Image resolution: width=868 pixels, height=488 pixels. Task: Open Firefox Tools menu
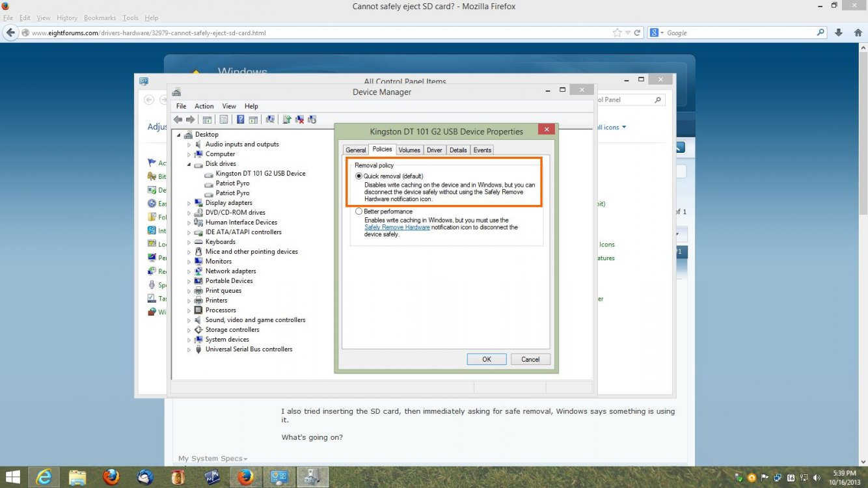point(131,18)
